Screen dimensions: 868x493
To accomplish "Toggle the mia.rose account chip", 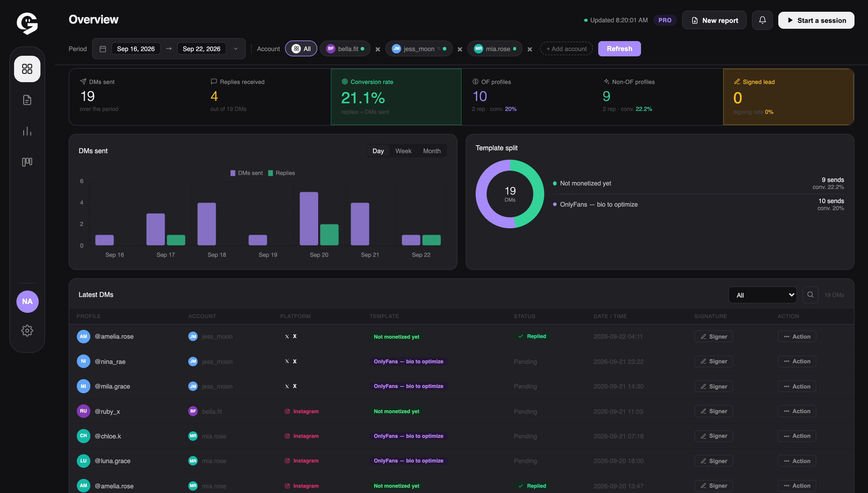I will click(x=495, y=49).
